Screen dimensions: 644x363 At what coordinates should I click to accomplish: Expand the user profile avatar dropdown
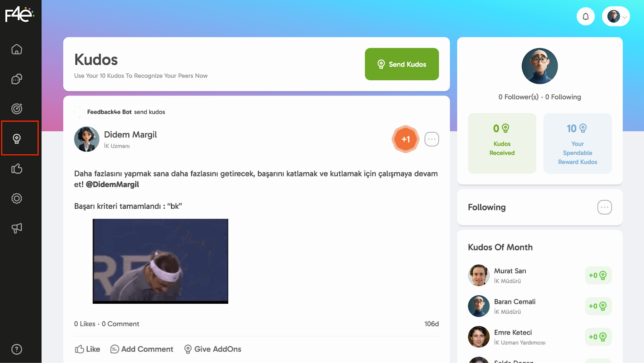click(616, 17)
